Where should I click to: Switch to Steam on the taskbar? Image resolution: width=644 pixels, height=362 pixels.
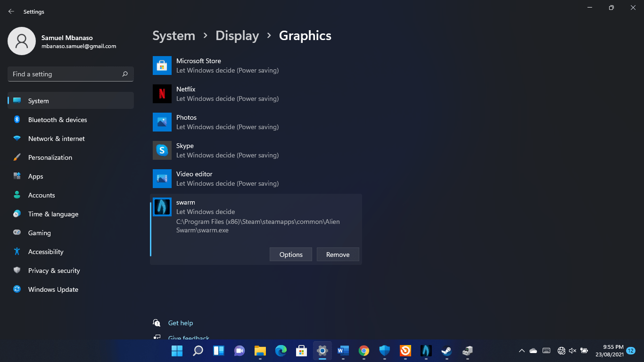point(446,351)
